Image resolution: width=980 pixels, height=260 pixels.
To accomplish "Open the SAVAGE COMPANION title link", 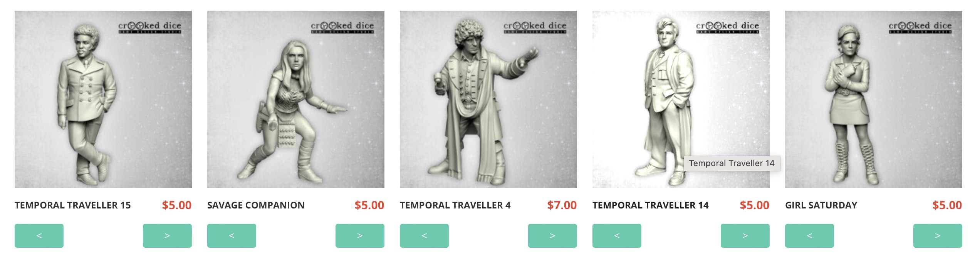I will pyautogui.click(x=256, y=205).
